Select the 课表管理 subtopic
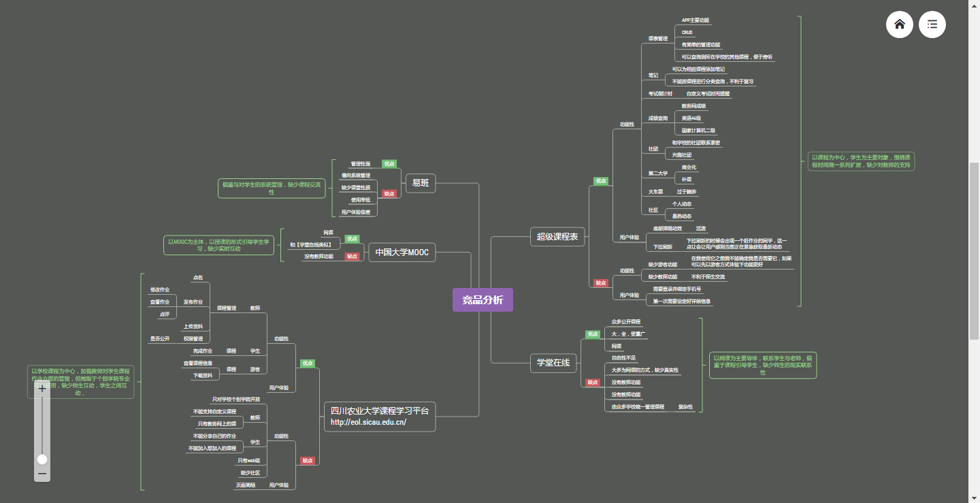The image size is (980, 503). coord(658,39)
